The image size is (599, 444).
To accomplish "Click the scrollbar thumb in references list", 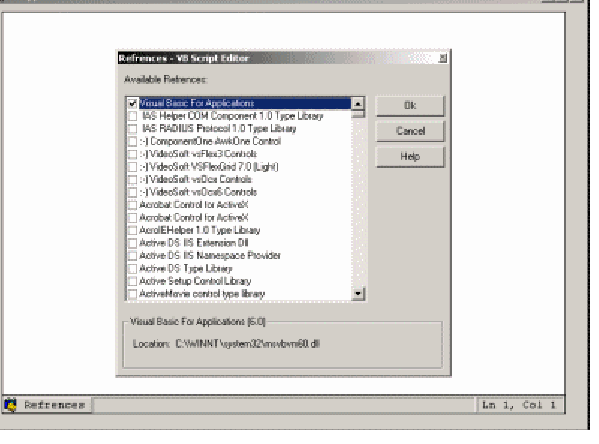I will click(358, 114).
